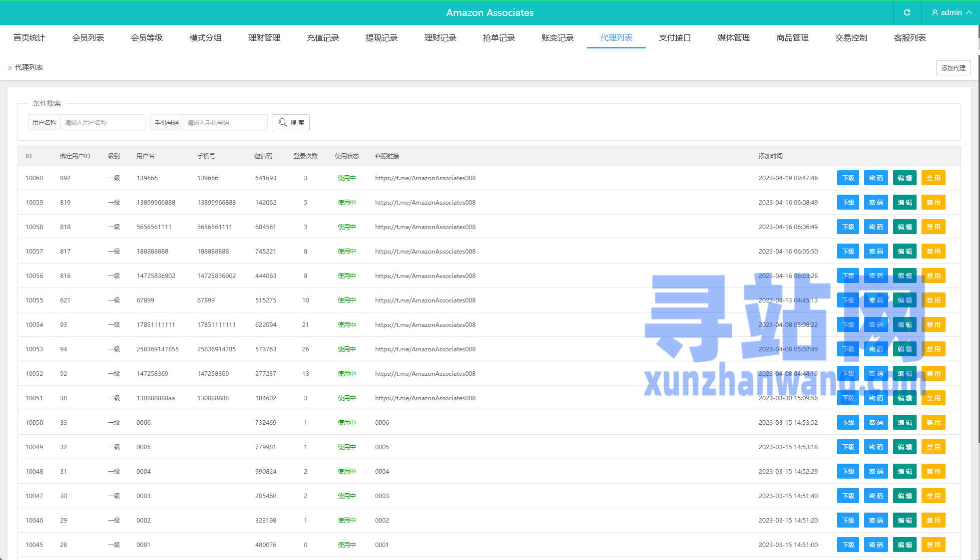The width and height of the screenshot is (980, 560).
Task: Click the 搜索 button with magnifier
Action: 291,122
